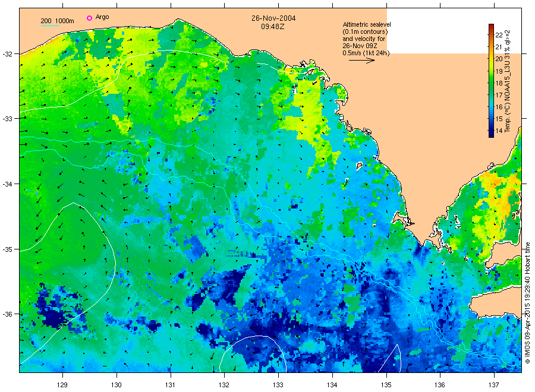Screen dimensions: 535x392
Task: Click the IMOS copyright timestamp text
Action: click(527, 303)
